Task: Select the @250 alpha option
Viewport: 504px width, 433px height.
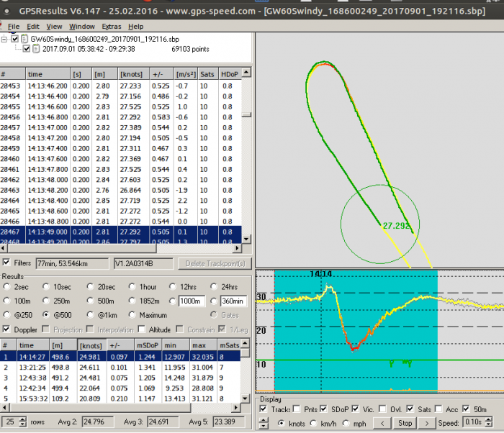Action: (x=6, y=315)
